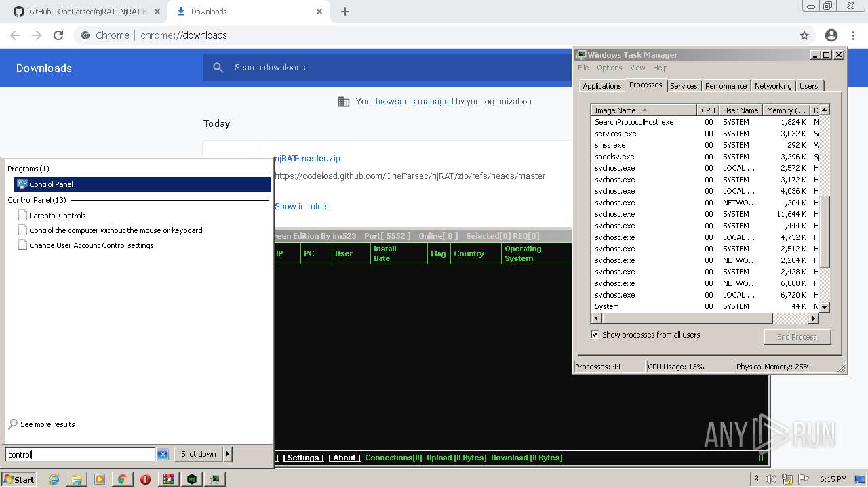Open njRAT About link

click(x=344, y=457)
